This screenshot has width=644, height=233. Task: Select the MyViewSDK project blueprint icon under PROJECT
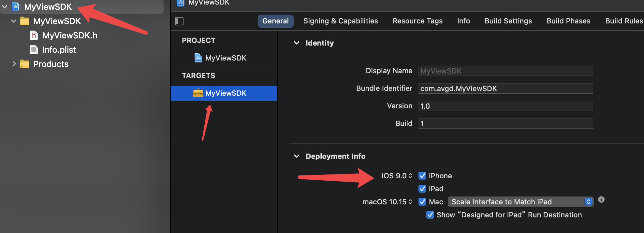[198, 58]
